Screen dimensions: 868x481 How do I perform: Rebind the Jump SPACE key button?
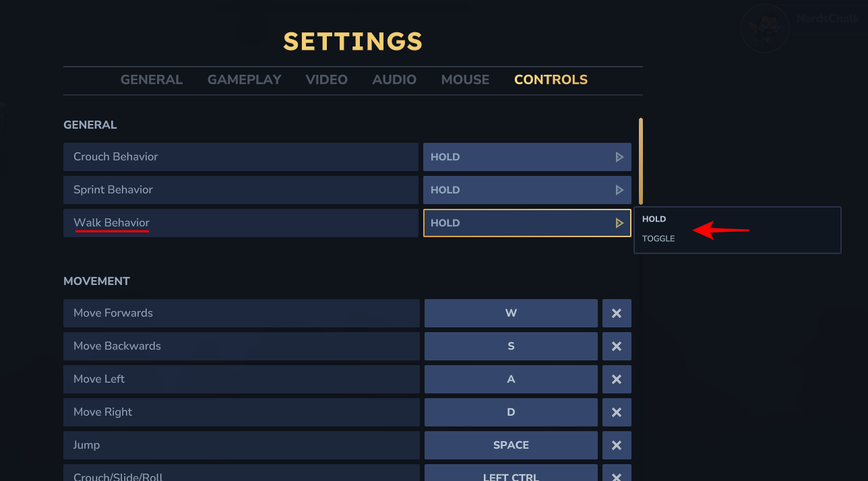click(x=511, y=445)
